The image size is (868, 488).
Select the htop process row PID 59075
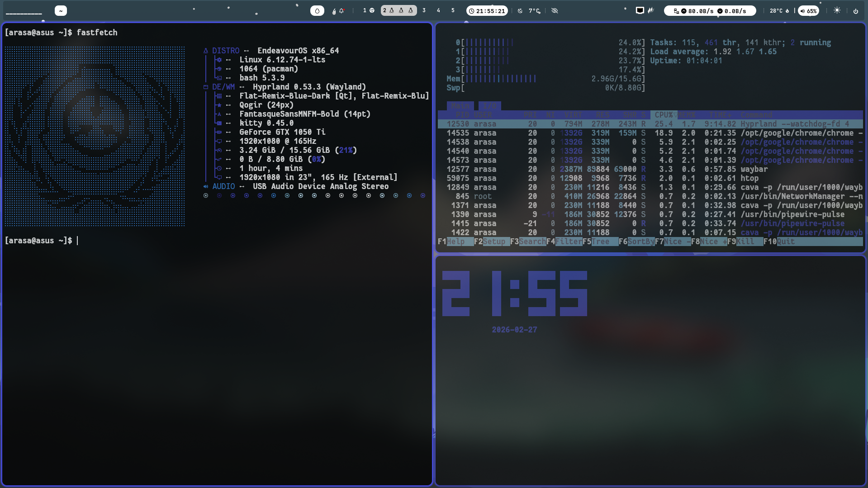tap(650, 178)
